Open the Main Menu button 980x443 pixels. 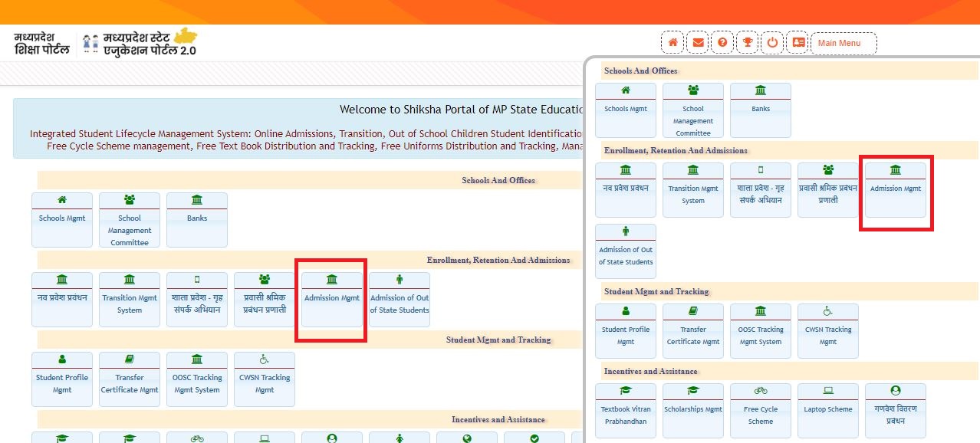pyautogui.click(x=843, y=43)
